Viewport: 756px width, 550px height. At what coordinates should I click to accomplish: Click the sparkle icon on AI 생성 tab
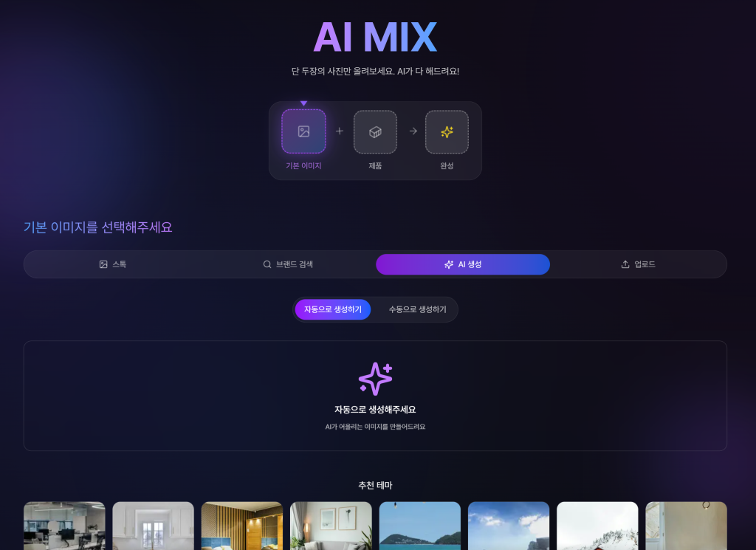[449, 264]
